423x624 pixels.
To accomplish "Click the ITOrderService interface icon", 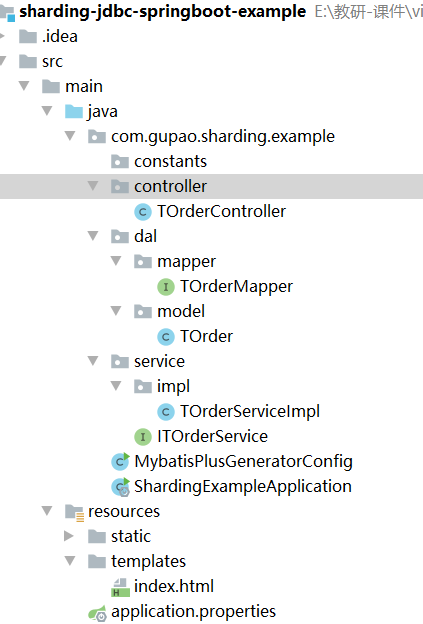I will click(143, 437).
